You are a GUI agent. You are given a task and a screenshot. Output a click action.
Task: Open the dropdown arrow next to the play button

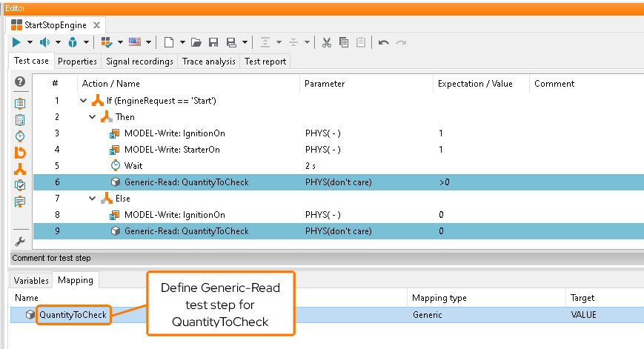(30, 42)
